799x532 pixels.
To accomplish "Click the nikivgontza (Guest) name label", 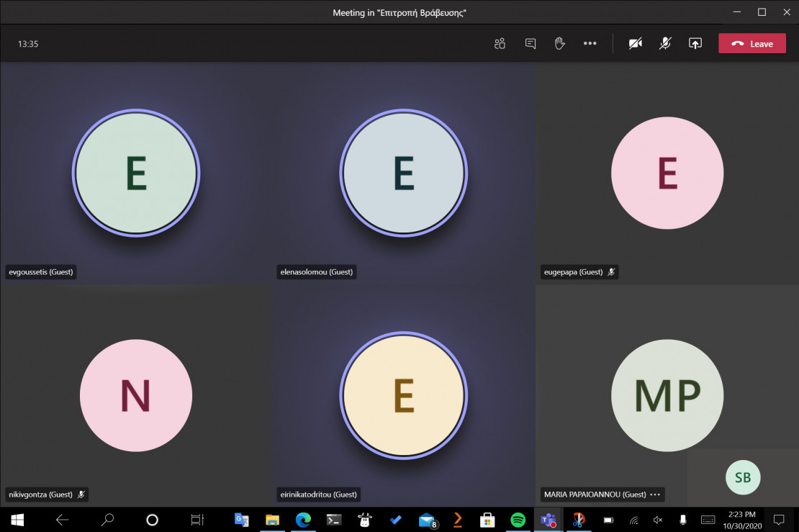I will (x=41, y=495).
